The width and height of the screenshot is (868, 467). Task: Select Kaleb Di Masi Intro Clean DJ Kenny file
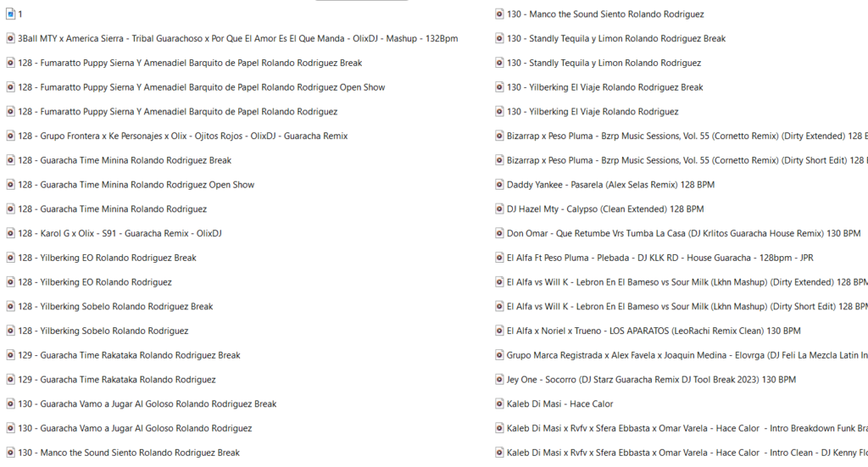pos(687,453)
